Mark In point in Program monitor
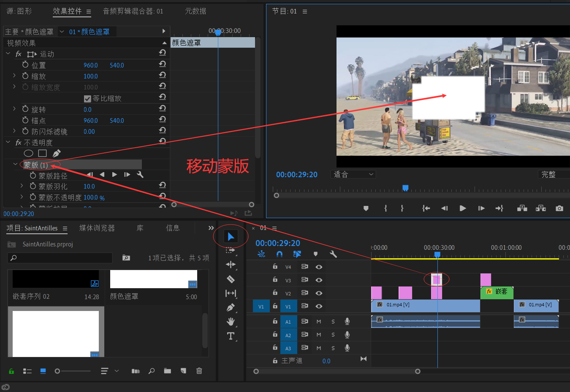 385,208
